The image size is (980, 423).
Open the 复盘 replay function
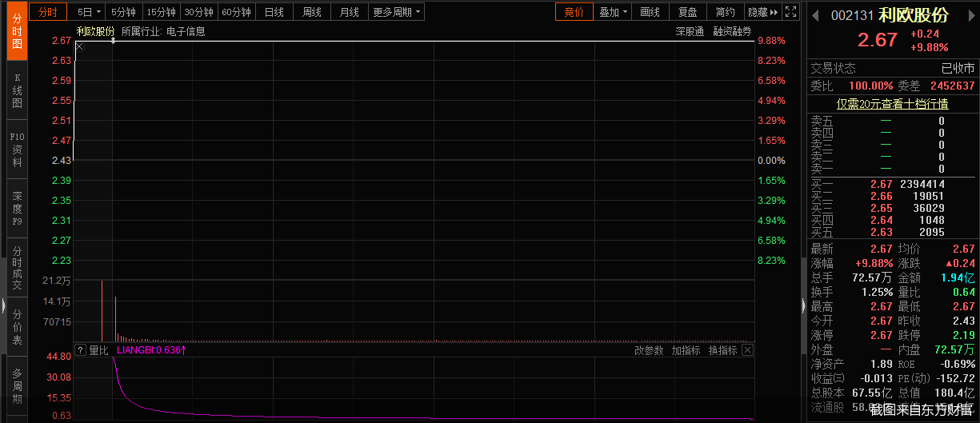[x=688, y=12]
